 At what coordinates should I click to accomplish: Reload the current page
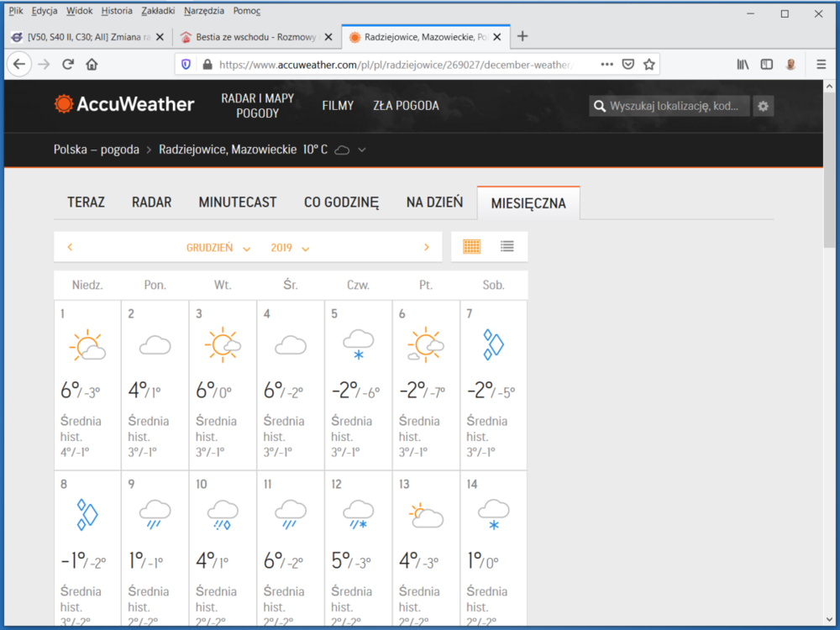coord(68,64)
